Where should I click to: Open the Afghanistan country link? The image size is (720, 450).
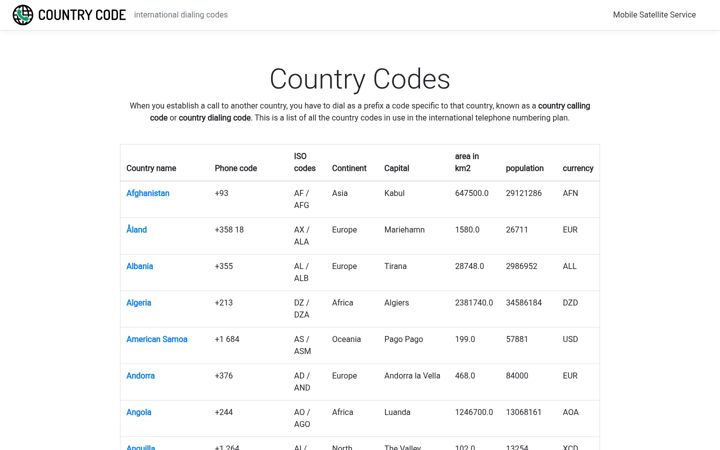pyautogui.click(x=148, y=193)
